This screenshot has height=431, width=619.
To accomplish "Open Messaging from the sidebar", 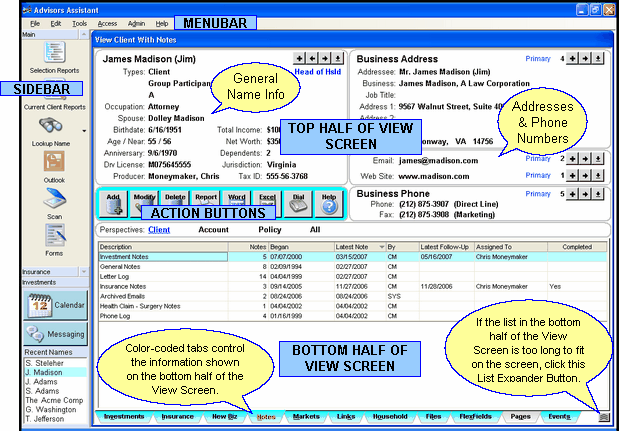I will tap(54, 332).
